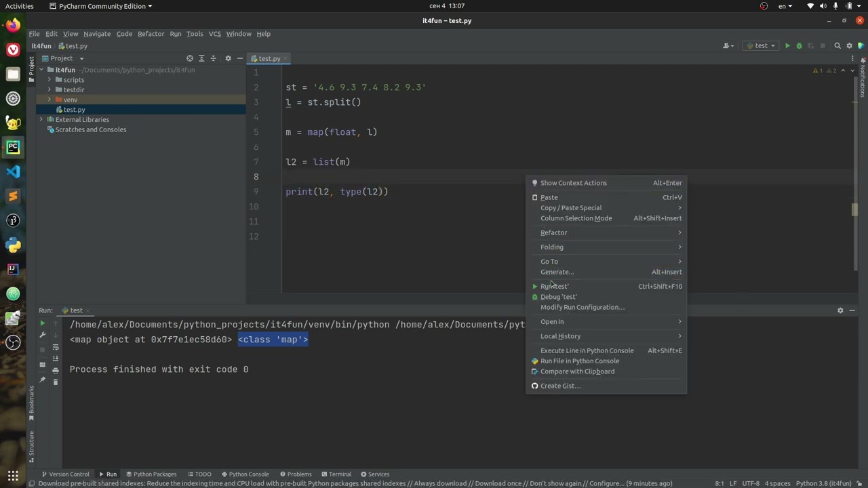Toggle pin tab icon in Run panel

click(42, 380)
